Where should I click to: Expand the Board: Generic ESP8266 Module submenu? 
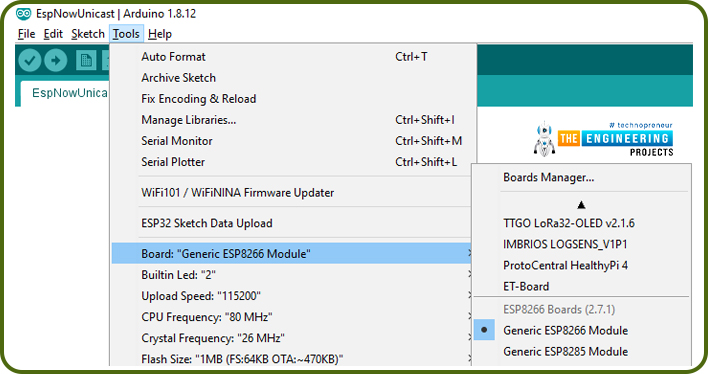[292, 253]
